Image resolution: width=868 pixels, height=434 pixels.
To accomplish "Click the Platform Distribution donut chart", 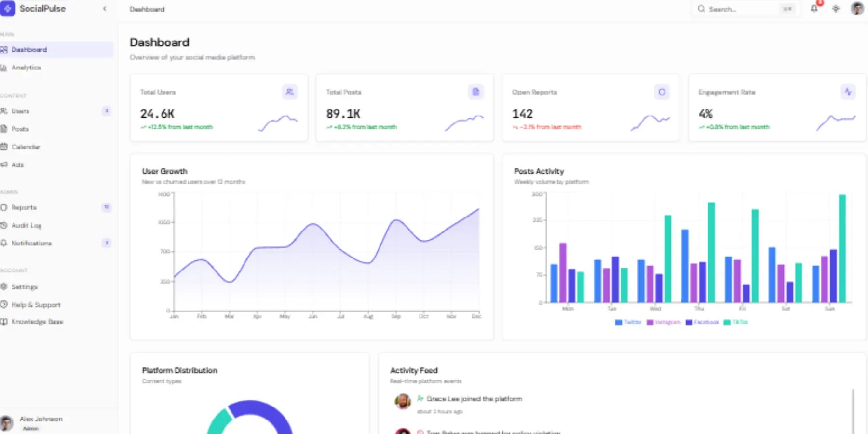I will pos(250,417).
